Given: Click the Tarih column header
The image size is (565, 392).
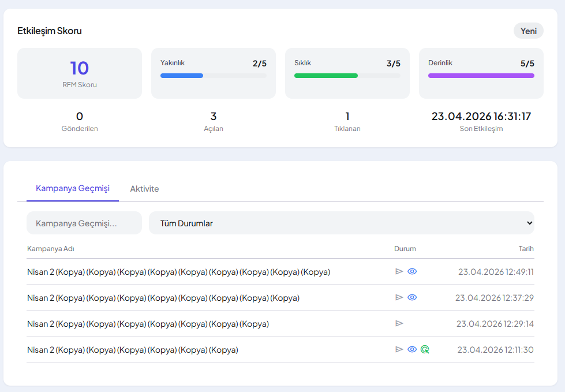Looking at the screenshot, I should (526, 249).
